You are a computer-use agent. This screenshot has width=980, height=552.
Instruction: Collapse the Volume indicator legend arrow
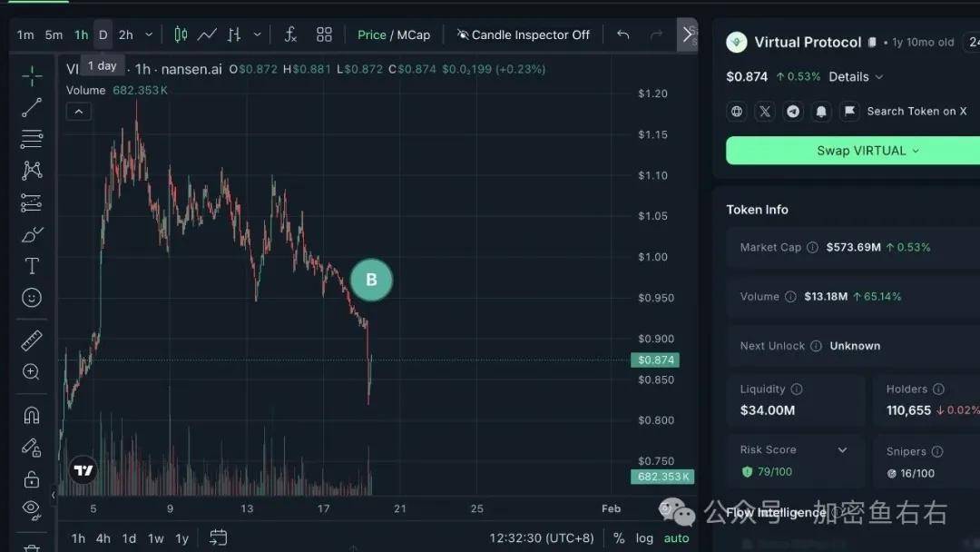tap(79, 112)
